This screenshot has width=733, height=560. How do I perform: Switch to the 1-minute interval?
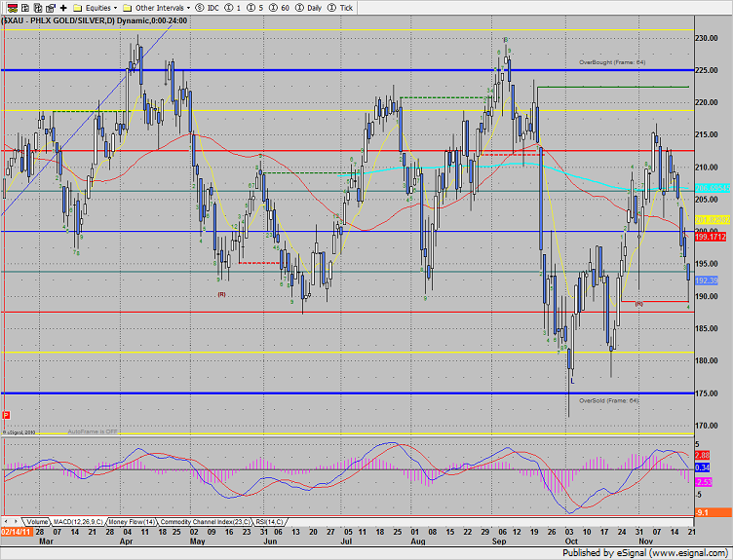click(233, 8)
